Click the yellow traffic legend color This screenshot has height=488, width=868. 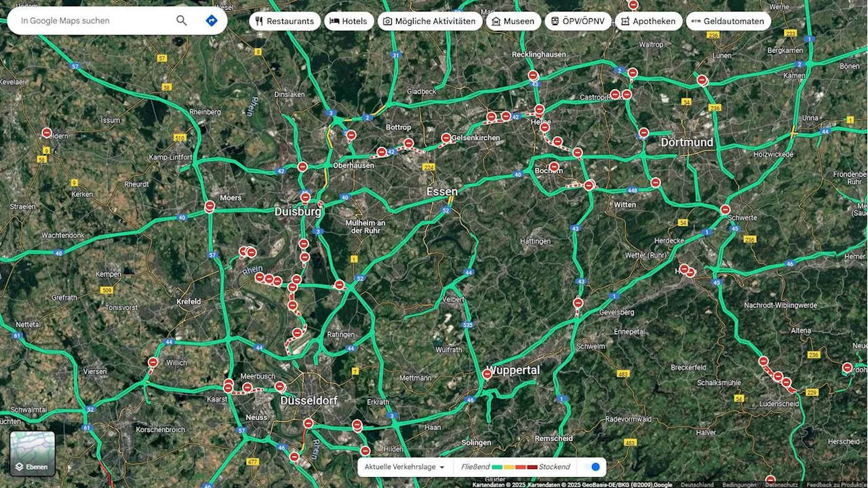[508, 467]
